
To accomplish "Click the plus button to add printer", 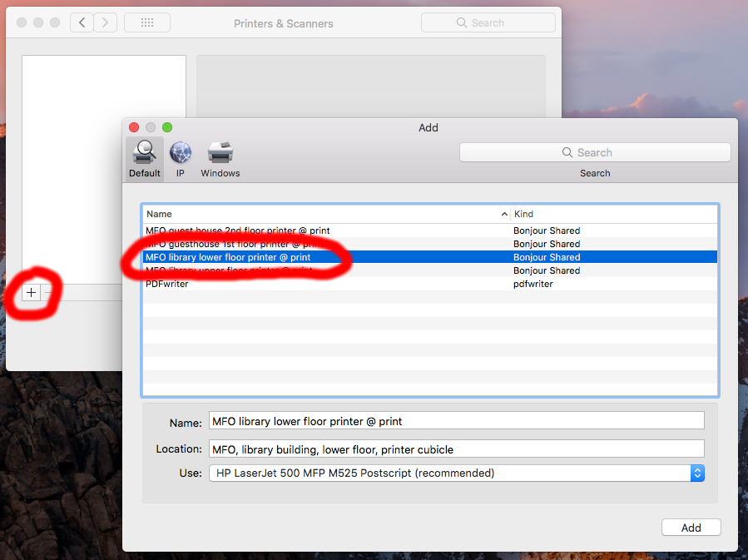I will 32,292.
